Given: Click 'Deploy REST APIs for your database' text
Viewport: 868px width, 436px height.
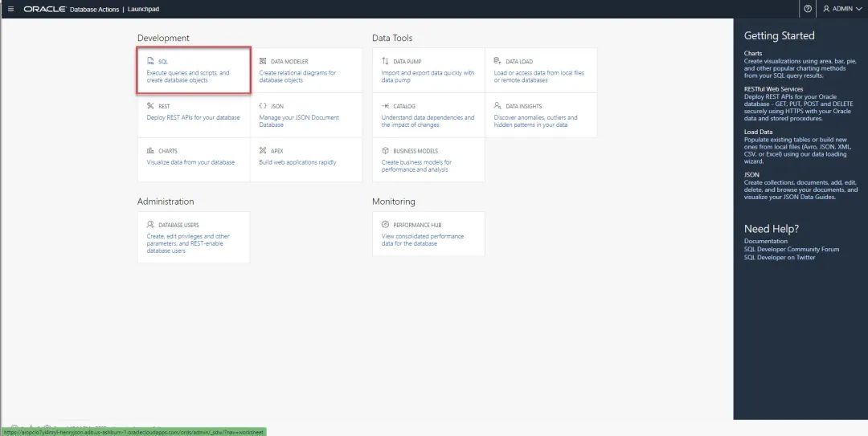Looking at the screenshot, I should tap(193, 117).
